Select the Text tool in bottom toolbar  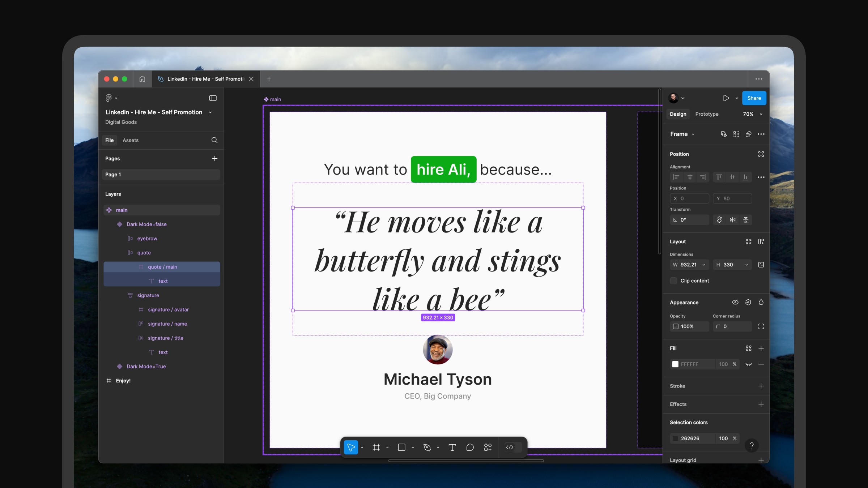452,448
